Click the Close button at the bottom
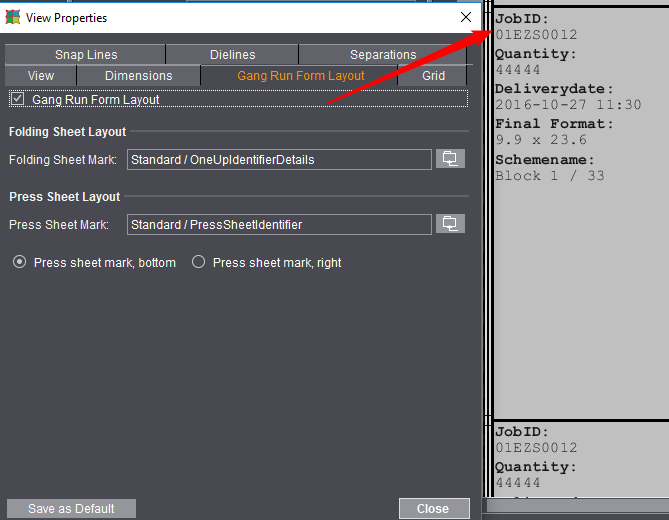Viewport: 669px width, 520px height. point(433,508)
